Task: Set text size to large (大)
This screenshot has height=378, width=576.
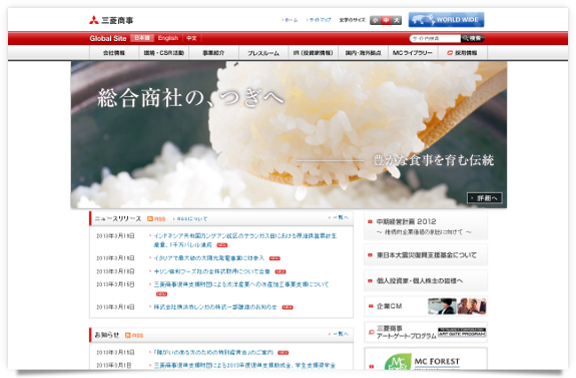Action: coord(396,21)
